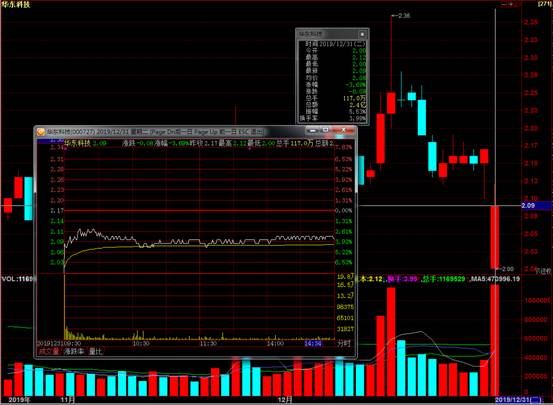Click the 总手 117.0万 row in info panel

pos(333,98)
